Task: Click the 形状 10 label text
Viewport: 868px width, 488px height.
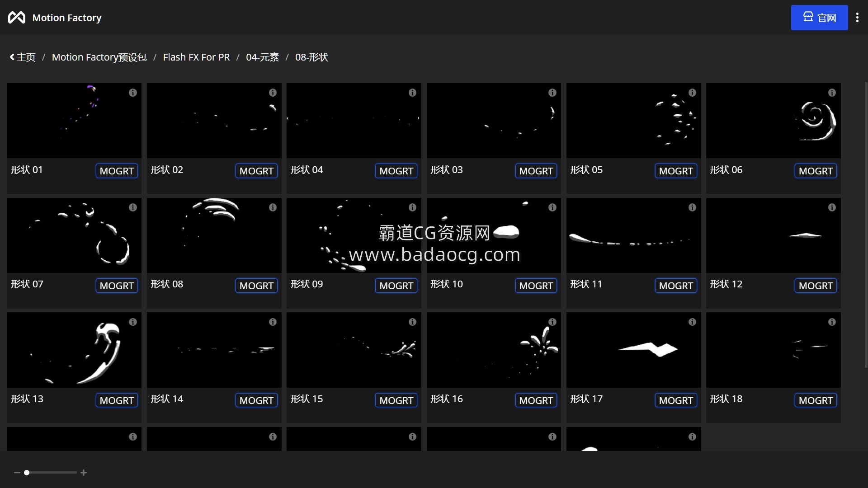Action: pos(447,284)
